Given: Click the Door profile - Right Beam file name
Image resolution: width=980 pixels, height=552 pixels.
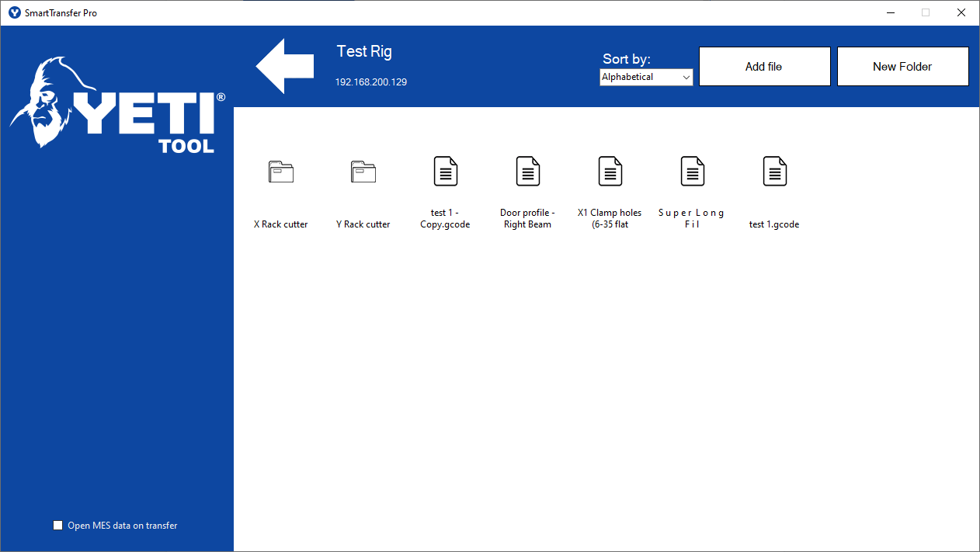Looking at the screenshot, I should point(527,218).
